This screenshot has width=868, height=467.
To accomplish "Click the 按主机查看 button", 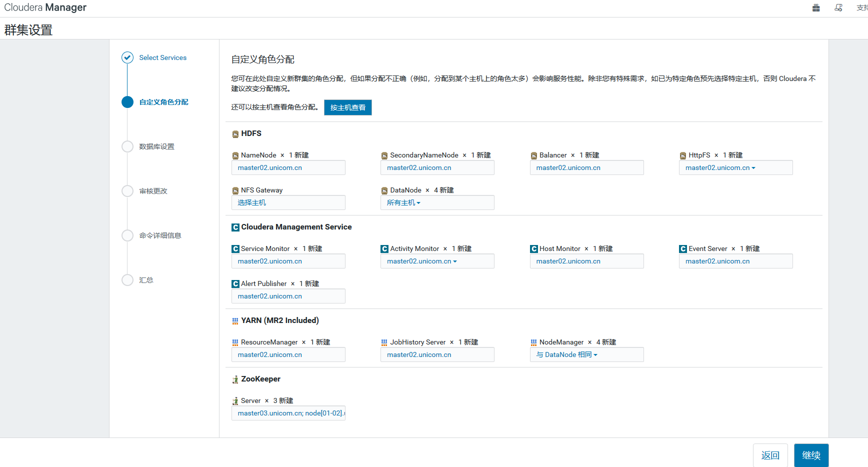I will click(x=347, y=107).
